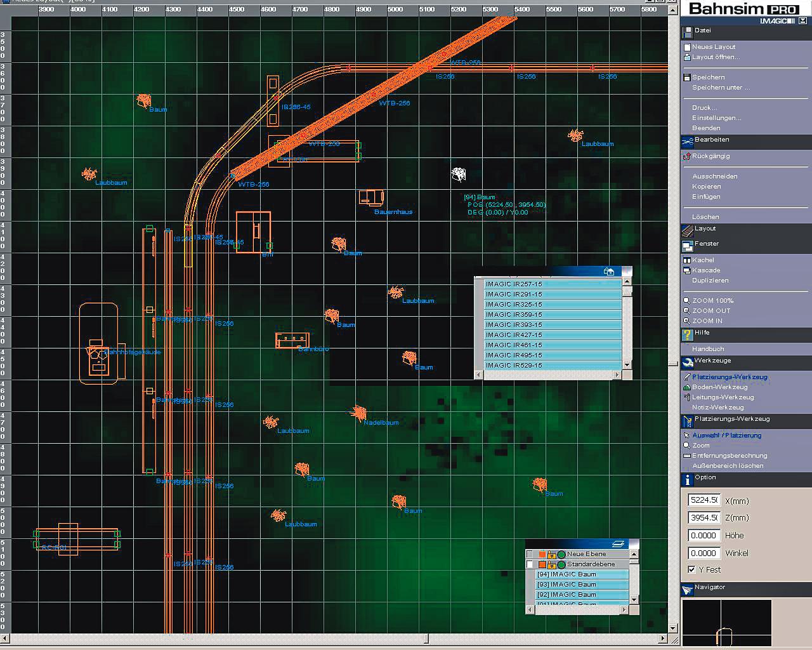Collapse the side panel via IMAGIC arrow
The image size is (812, 650).
pyautogui.click(x=802, y=21)
